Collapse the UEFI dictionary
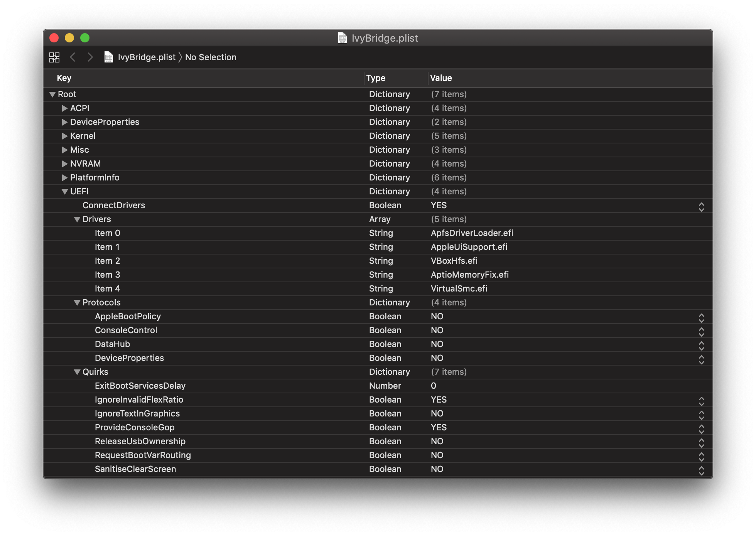Screen dimensions: 756x536 pos(65,192)
